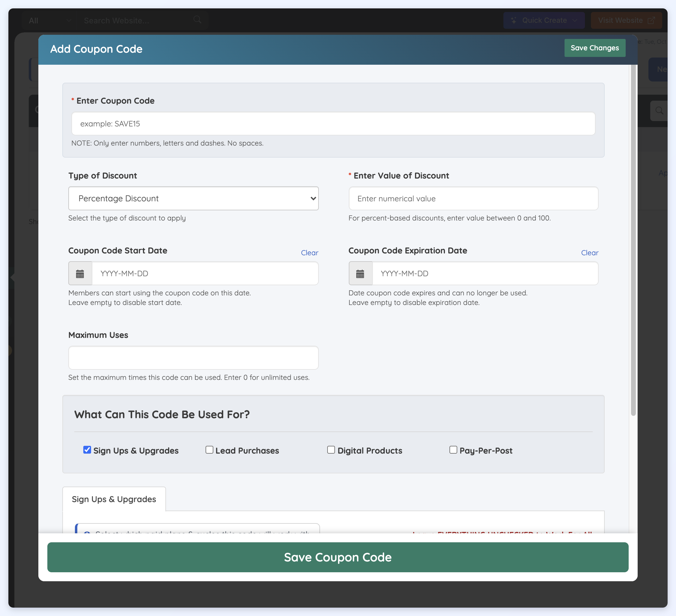
Task: Click the Expiration Date calendar icon
Action: 360,274
